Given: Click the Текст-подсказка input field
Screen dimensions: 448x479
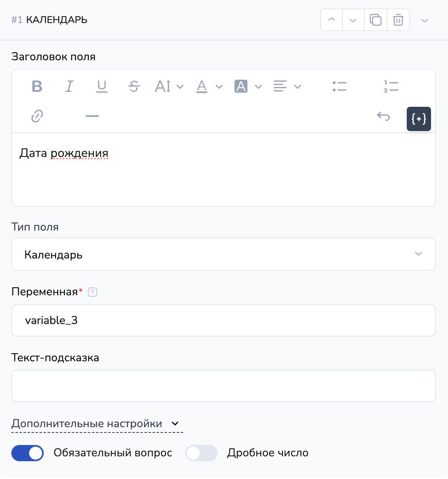Looking at the screenshot, I should (223, 386).
